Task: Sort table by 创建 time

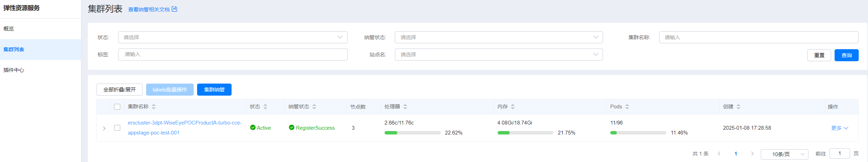Action: pos(738,107)
